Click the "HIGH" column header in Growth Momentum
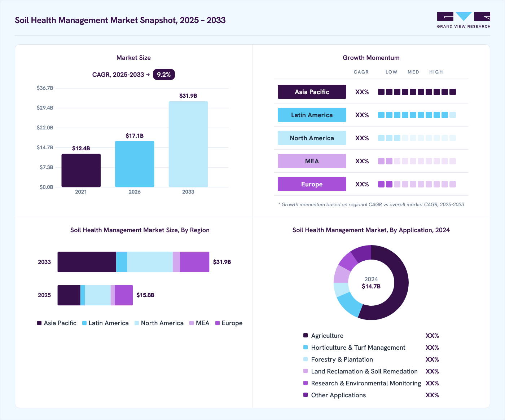 436,72
